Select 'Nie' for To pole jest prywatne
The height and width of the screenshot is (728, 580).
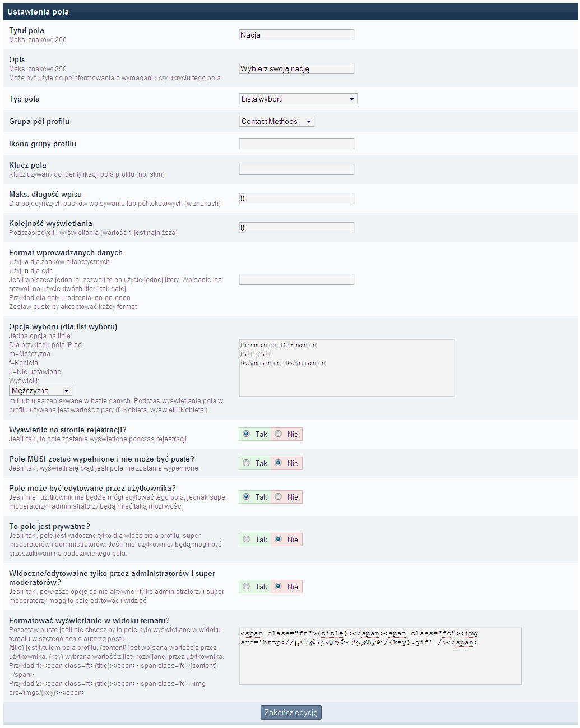[x=279, y=540]
